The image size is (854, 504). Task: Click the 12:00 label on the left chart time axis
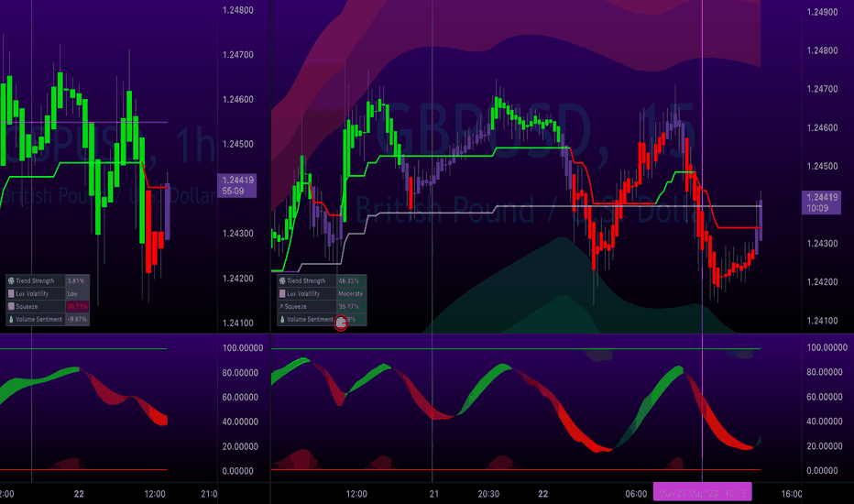click(155, 494)
